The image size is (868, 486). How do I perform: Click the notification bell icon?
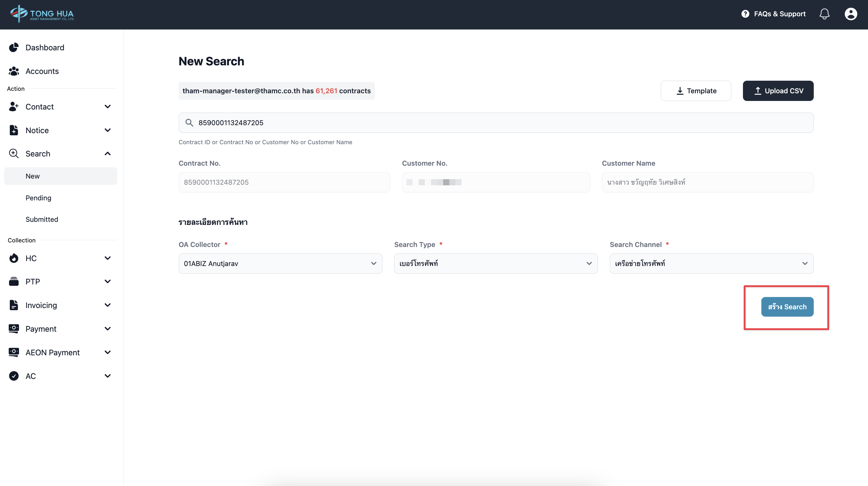(824, 14)
